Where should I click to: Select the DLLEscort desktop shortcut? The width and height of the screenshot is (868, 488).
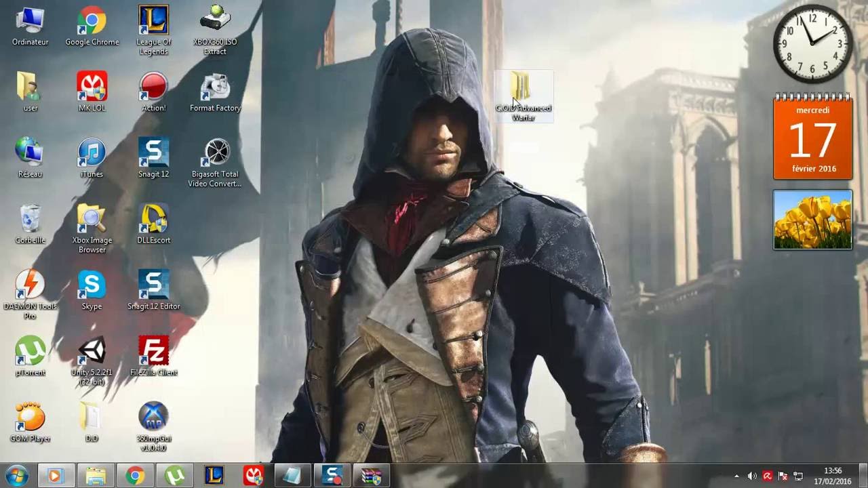point(153,225)
